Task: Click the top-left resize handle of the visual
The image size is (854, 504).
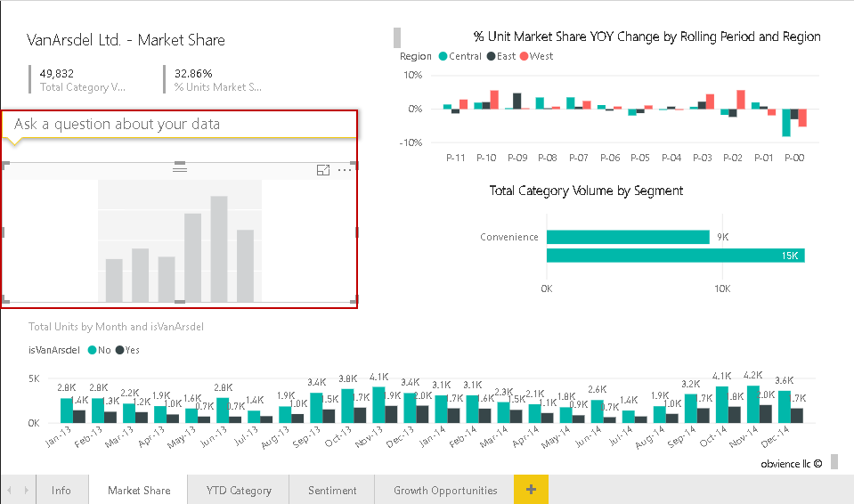Action: [5, 165]
